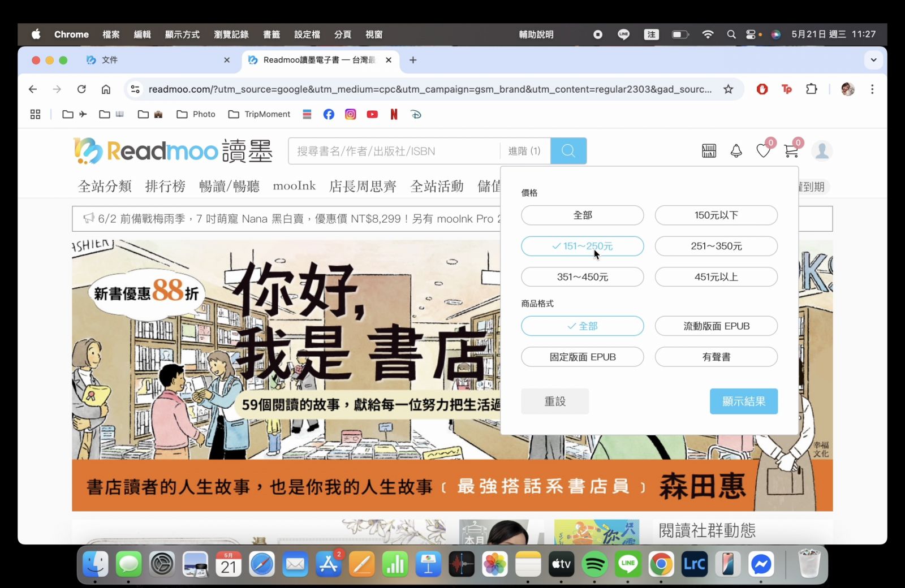The height and width of the screenshot is (588, 905).
Task: Open the LINE app in the Dock
Action: [628, 564]
